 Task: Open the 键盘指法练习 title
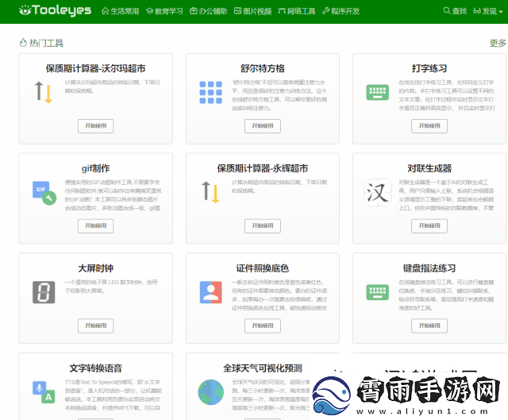coord(429,268)
